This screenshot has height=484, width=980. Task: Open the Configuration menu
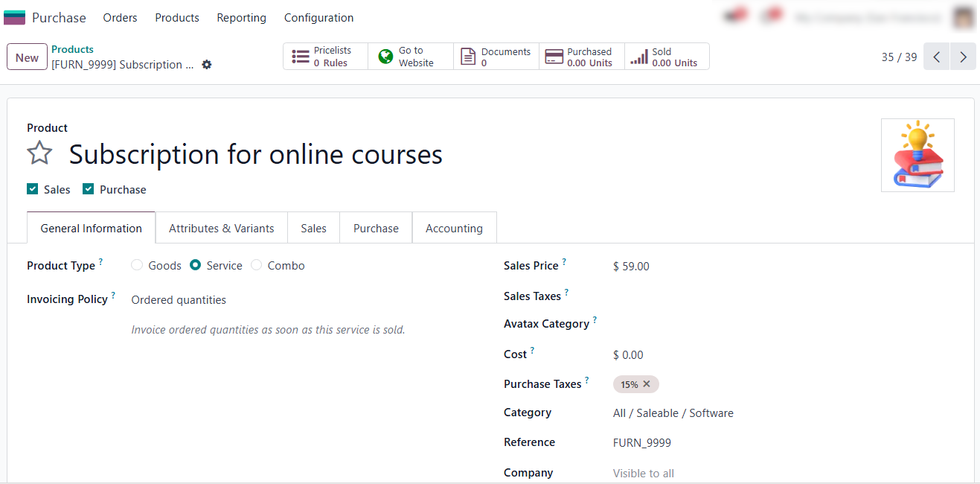[x=318, y=18]
